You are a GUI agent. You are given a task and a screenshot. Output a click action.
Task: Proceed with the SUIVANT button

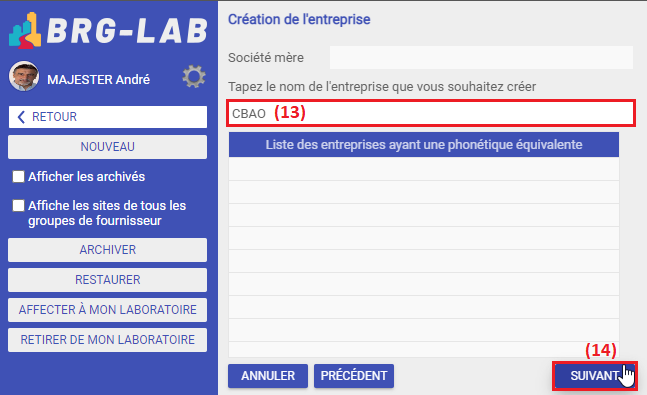pos(595,376)
